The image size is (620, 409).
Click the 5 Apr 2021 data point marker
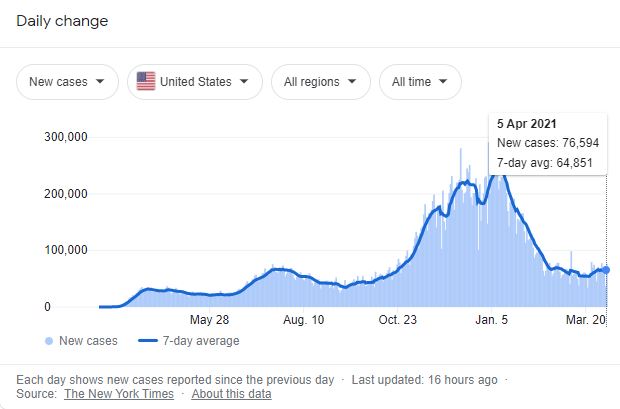pyautogui.click(x=606, y=270)
